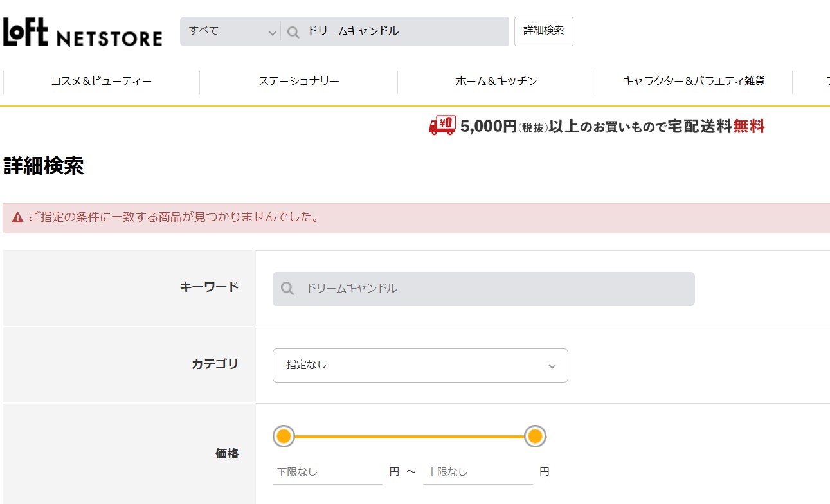Click the maximum price slider handle
Screen dimensions: 830x504
tap(535, 437)
